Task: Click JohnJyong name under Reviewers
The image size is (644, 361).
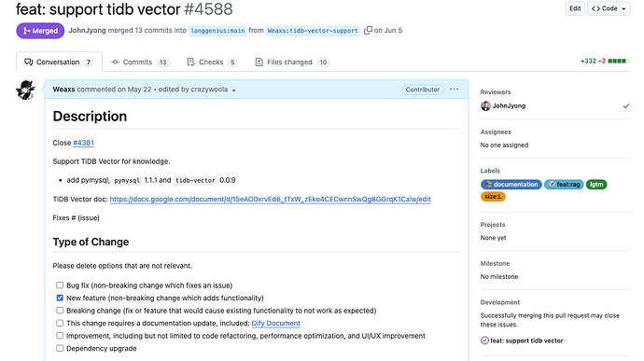Action: tap(509, 106)
